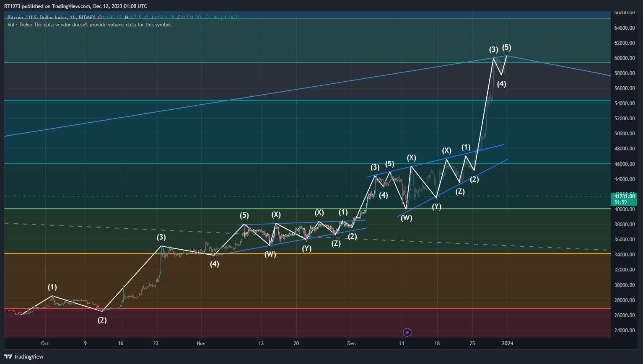Click the (W) wave label near the 40000 low
This screenshot has width=643, height=364.
coord(406,218)
